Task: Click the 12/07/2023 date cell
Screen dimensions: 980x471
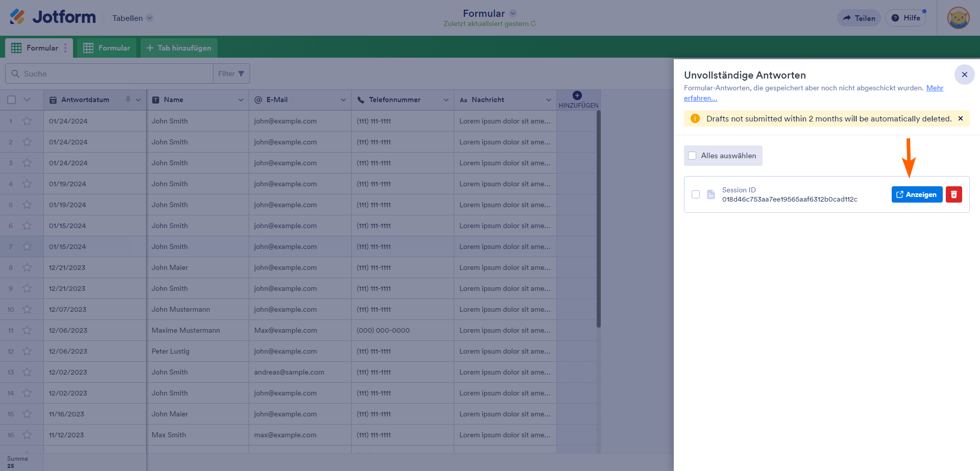Action: point(95,309)
